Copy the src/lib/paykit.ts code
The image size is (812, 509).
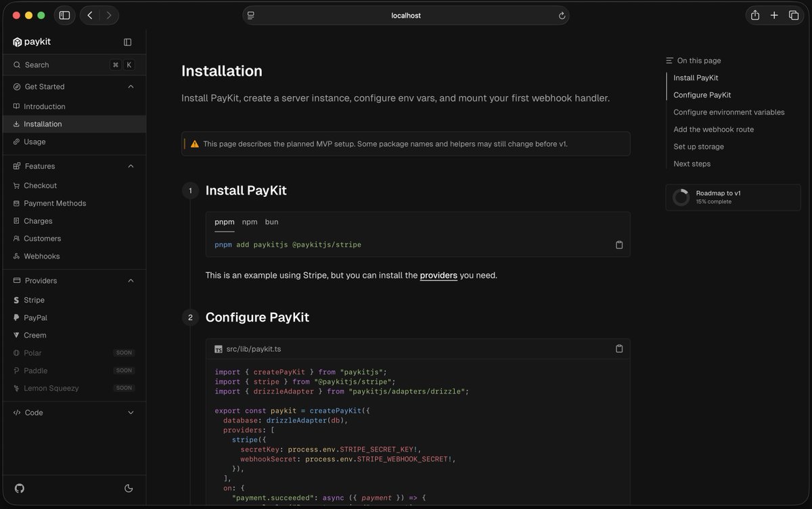[x=619, y=349]
